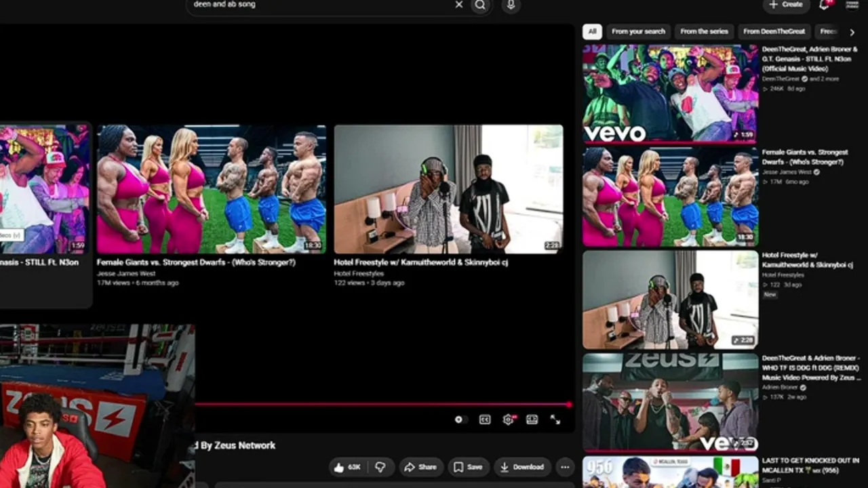Show more filter chips with the right chevron
The image size is (868, 488).
tap(852, 32)
